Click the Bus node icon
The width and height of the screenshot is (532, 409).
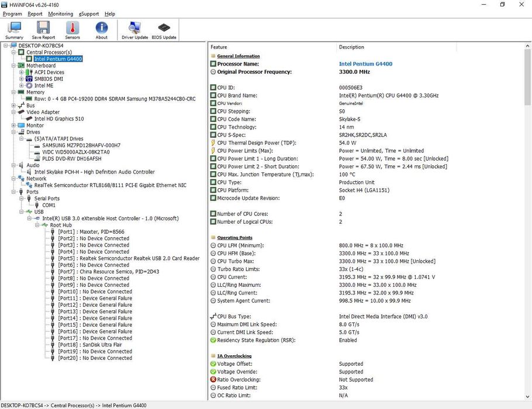[22, 105]
